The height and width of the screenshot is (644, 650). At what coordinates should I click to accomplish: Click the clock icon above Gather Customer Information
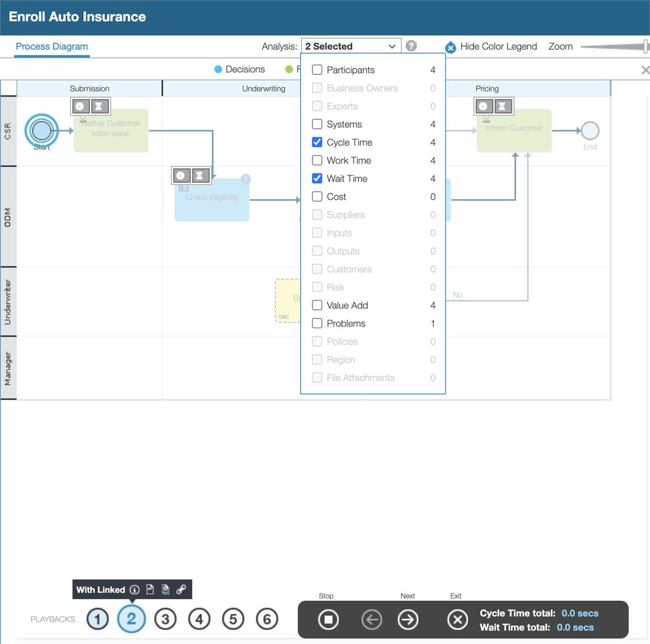[x=82, y=106]
